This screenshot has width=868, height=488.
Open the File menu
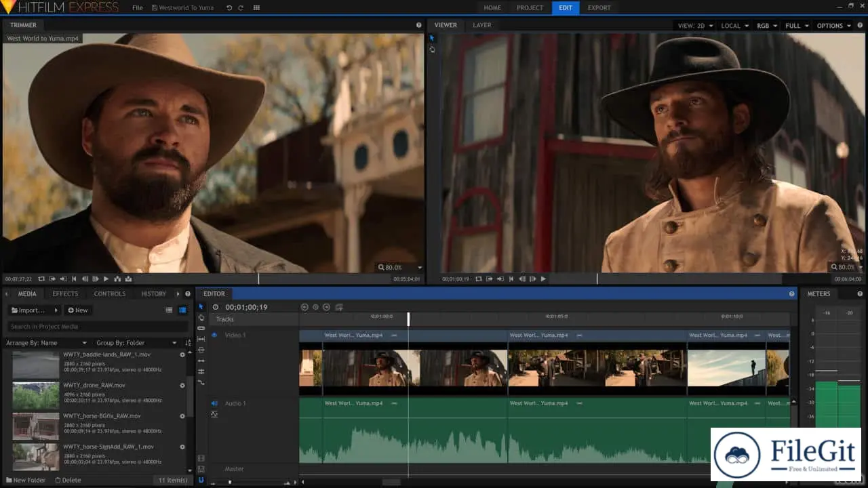coord(138,7)
